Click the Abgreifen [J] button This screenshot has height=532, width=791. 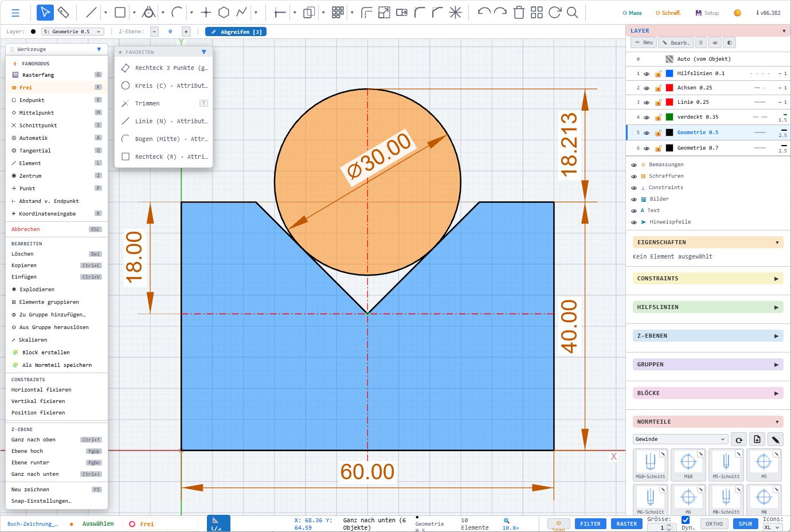[236, 32]
